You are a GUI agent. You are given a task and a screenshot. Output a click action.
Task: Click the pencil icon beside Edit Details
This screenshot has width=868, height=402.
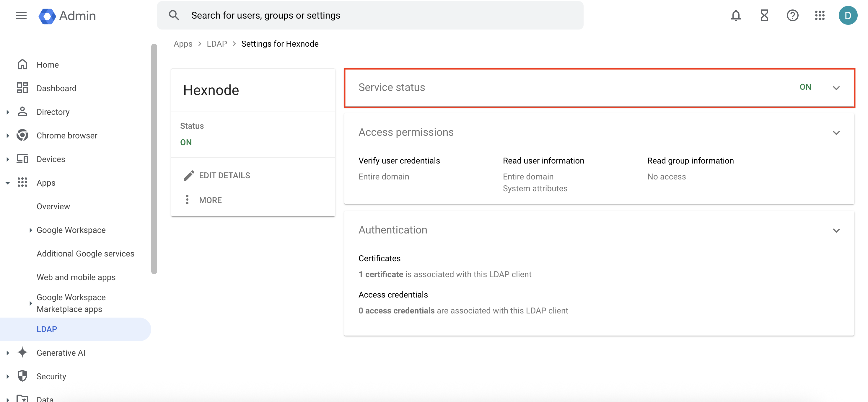(x=189, y=175)
